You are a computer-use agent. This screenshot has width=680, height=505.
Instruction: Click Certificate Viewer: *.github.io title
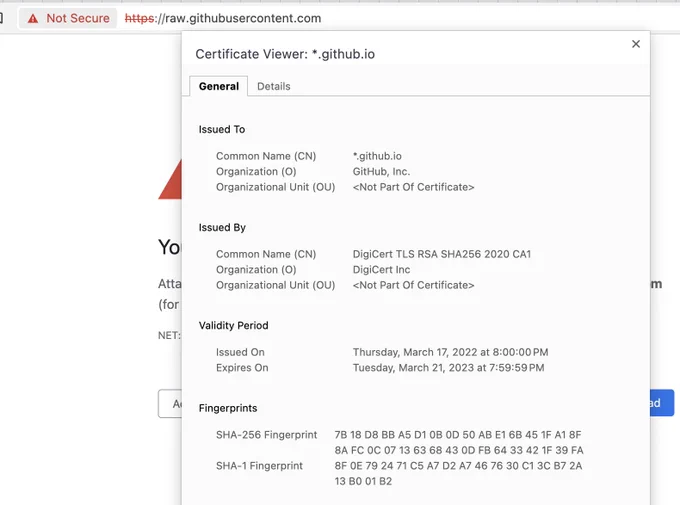[x=285, y=54]
